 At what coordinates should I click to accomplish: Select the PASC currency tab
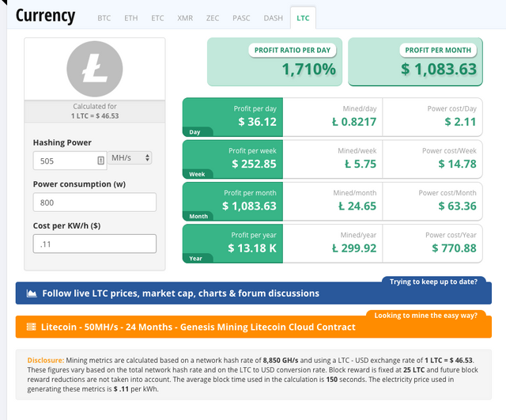[x=241, y=18]
